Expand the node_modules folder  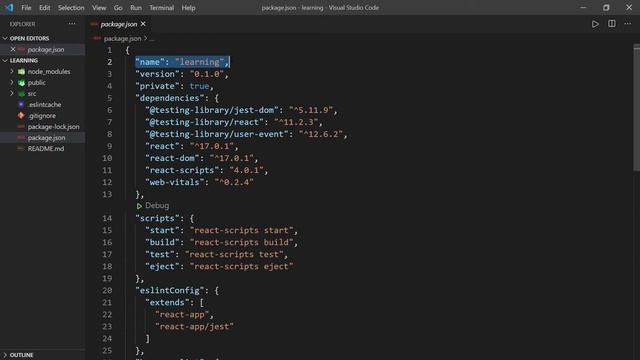(x=12, y=71)
